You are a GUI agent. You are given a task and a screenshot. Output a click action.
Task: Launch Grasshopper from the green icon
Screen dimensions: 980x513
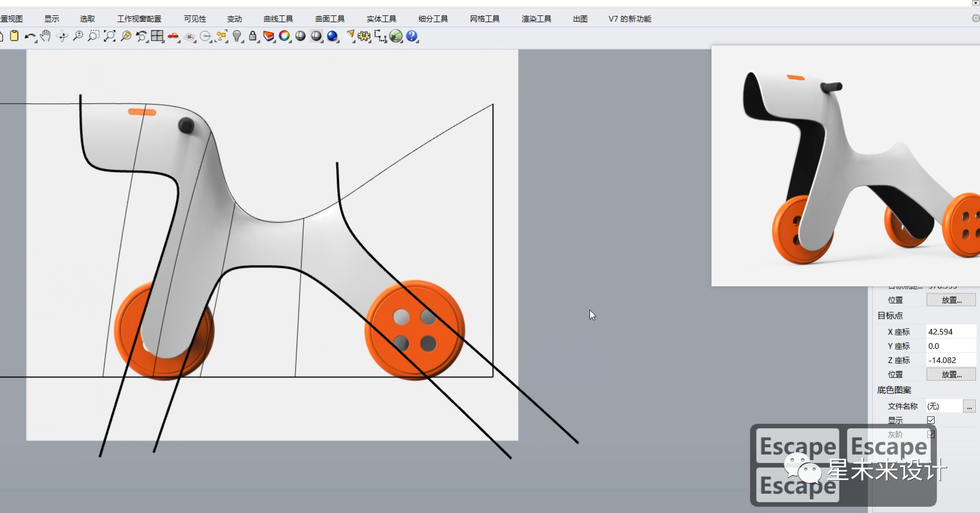pyautogui.click(x=396, y=36)
